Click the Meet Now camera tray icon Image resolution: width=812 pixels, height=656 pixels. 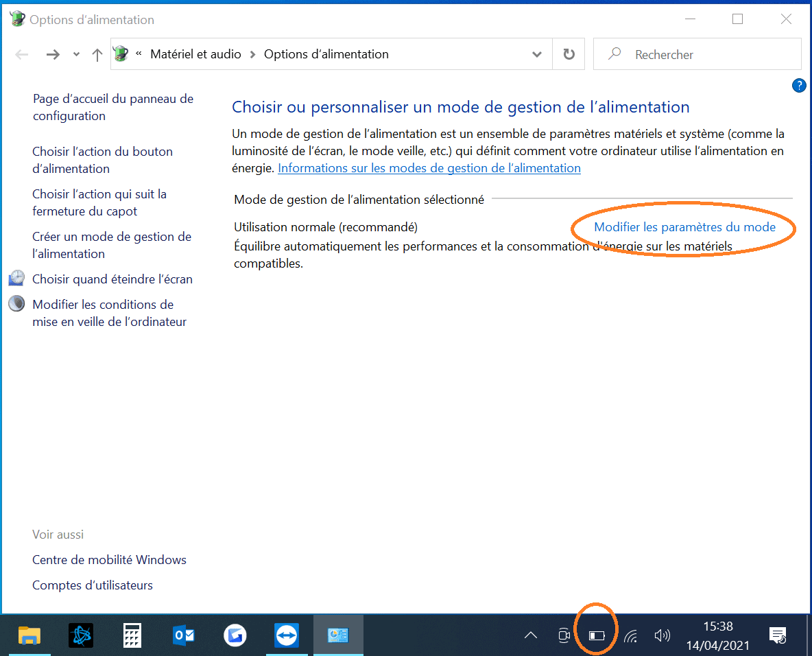[x=564, y=635]
